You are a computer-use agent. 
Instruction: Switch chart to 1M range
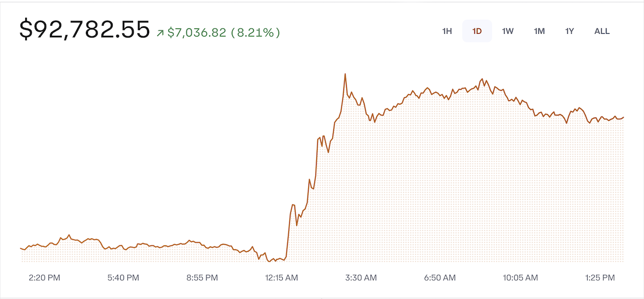pyautogui.click(x=539, y=31)
